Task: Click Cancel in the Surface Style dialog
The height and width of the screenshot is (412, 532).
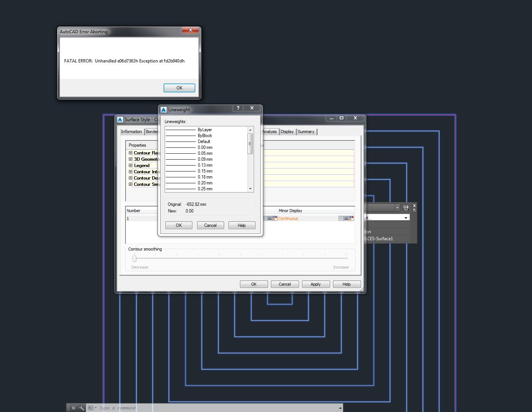Action: click(285, 284)
